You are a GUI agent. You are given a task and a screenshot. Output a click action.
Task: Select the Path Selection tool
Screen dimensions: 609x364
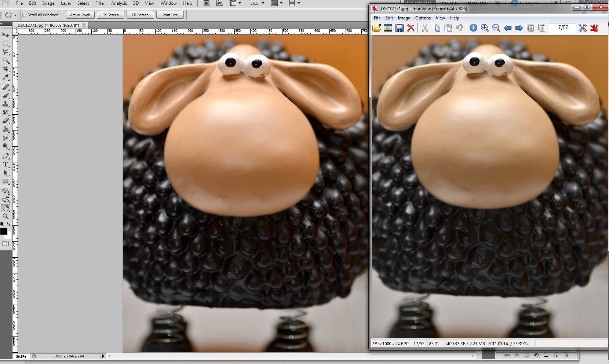[6, 173]
